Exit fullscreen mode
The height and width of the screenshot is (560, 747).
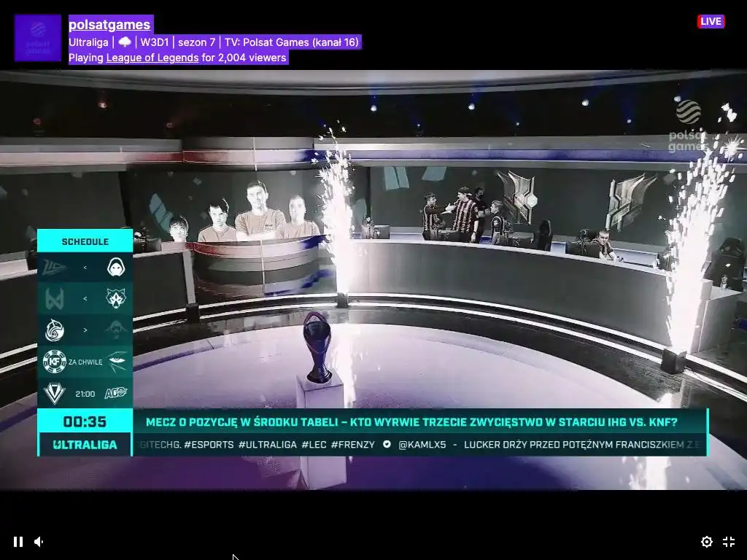click(729, 542)
